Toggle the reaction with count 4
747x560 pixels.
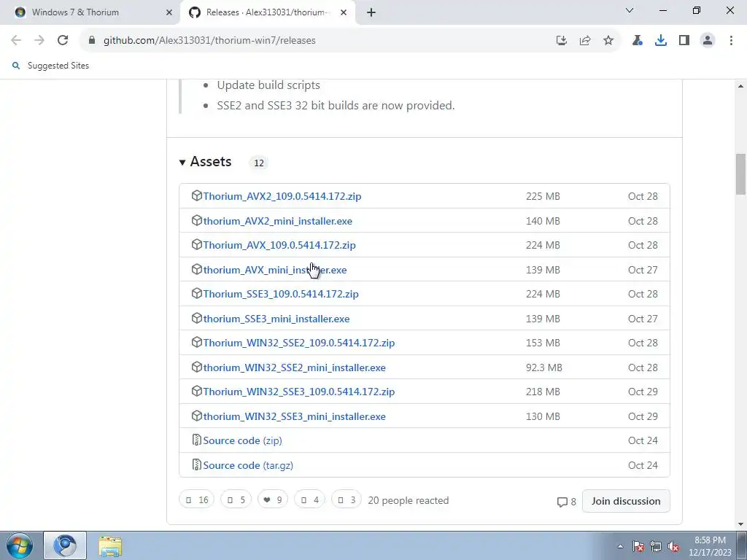tap(309, 499)
